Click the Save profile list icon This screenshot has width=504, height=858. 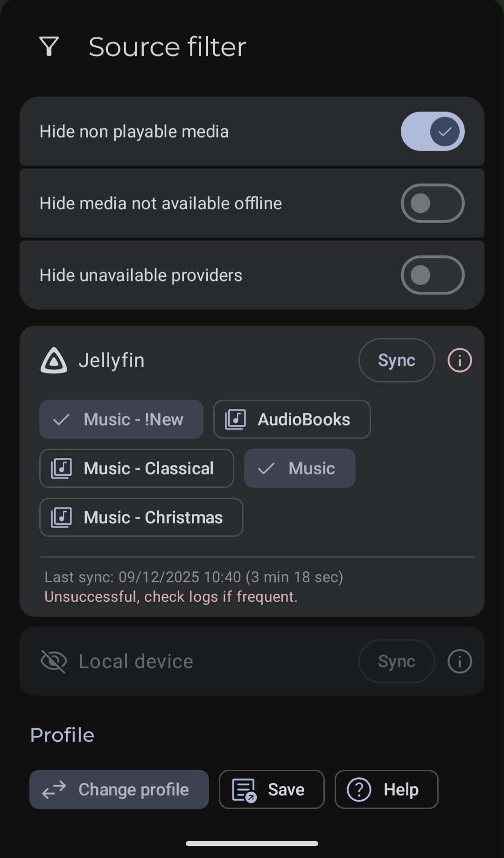click(244, 789)
